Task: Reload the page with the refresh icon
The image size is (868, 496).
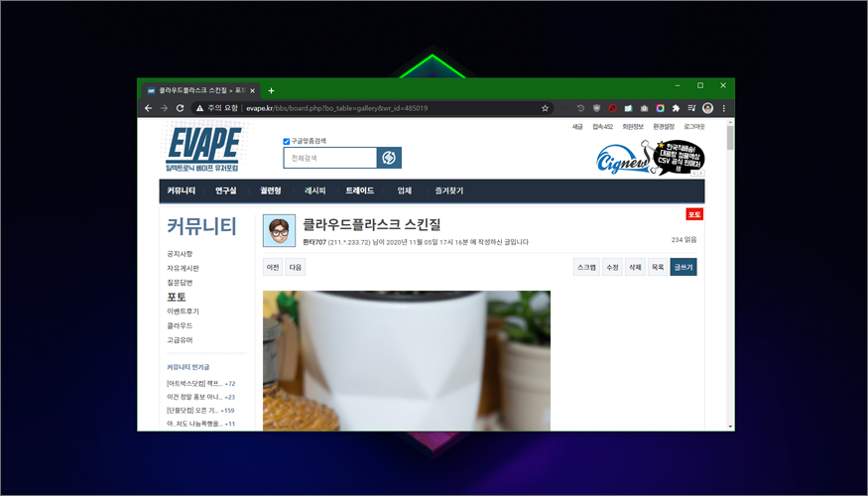Action: point(180,108)
